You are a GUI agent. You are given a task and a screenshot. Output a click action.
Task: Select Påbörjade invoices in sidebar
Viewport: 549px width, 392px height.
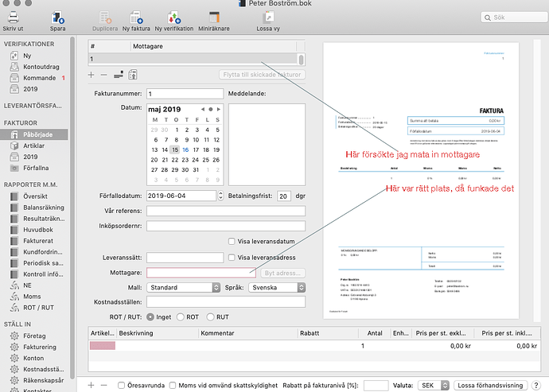point(34,134)
